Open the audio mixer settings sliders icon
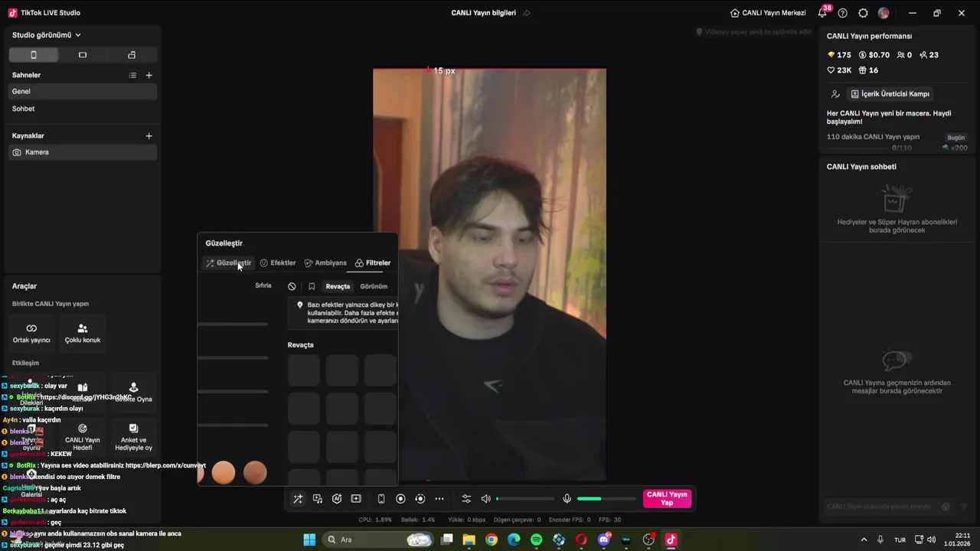The width and height of the screenshot is (980, 551). 466,499
